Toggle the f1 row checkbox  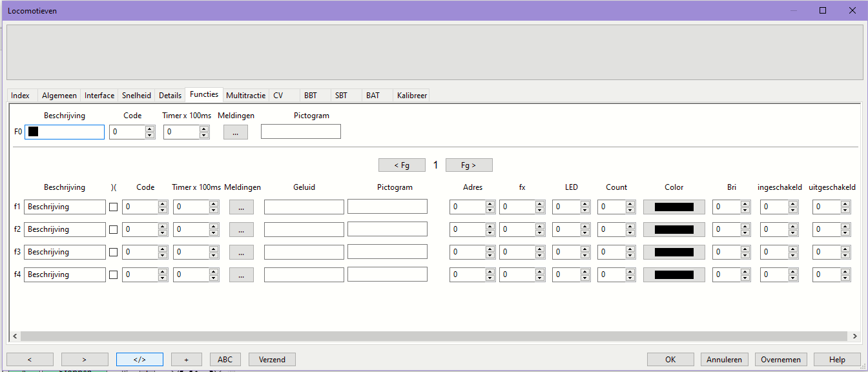tap(114, 207)
